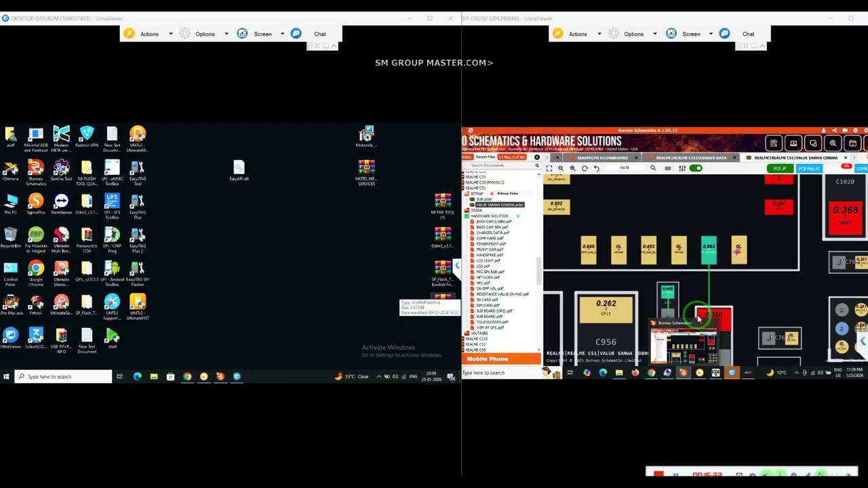Toggle the green switch in schematic toolbar
This screenshot has height=488, width=868.
pyautogui.click(x=696, y=168)
